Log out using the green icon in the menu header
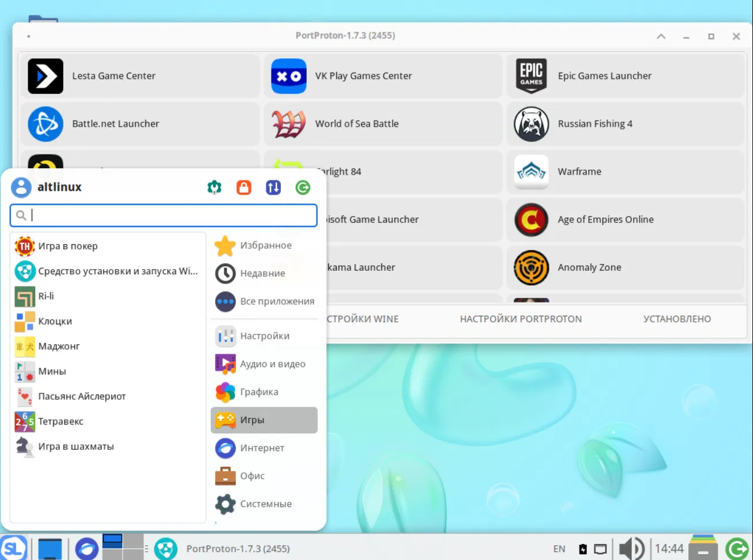 (303, 187)
